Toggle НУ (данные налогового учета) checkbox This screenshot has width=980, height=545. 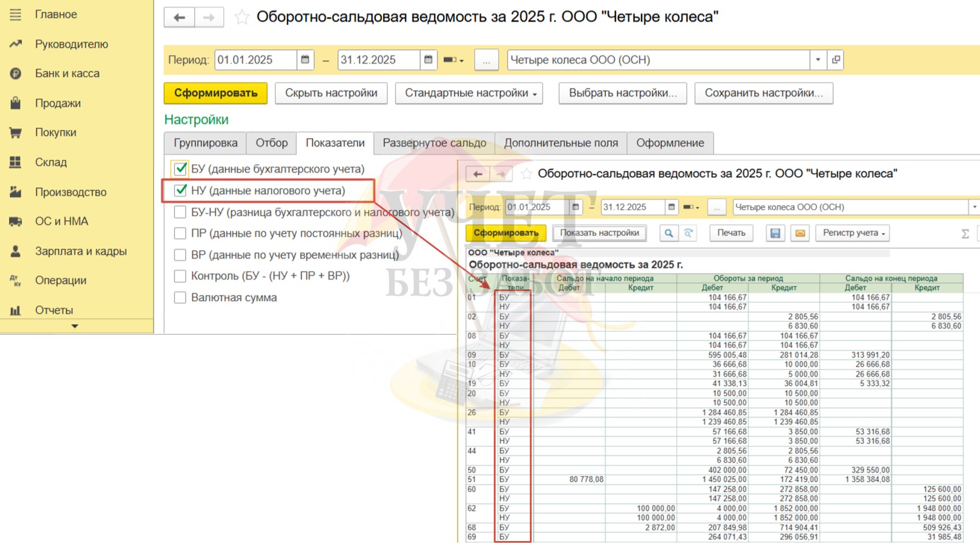coord(180,191)
